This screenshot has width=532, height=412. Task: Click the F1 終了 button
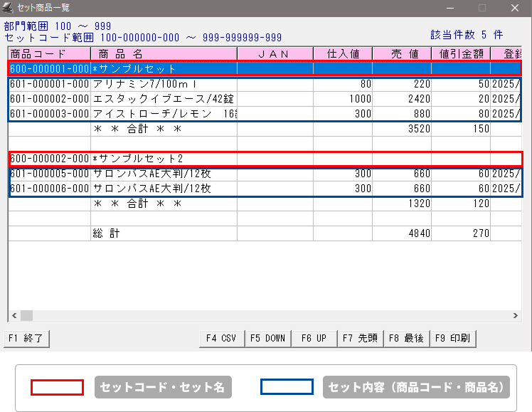point(27,339)
